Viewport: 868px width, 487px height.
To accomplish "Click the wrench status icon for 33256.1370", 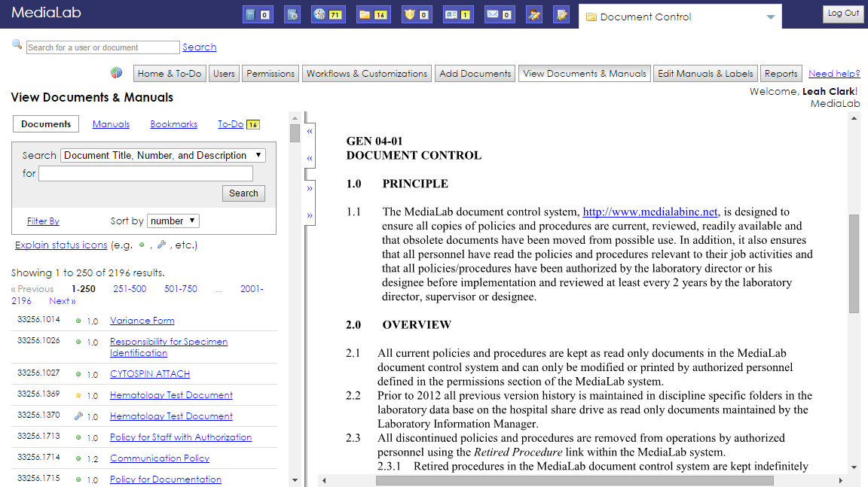I will (78, 415).
